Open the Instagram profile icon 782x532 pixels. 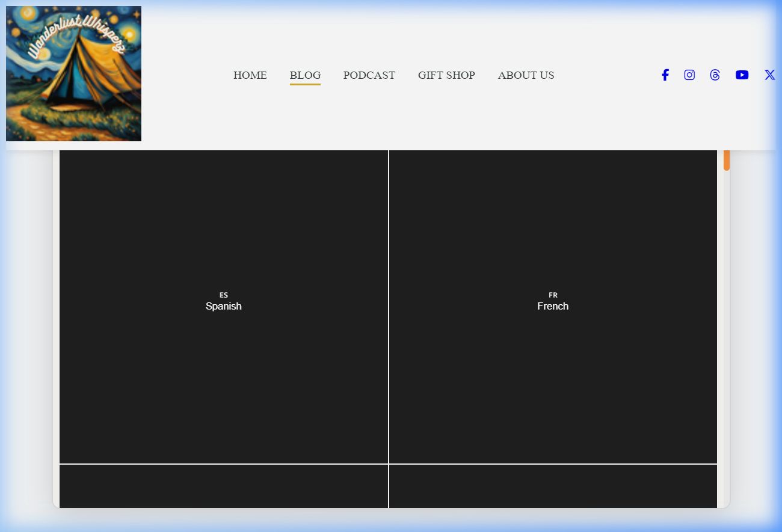click(689, 75)
